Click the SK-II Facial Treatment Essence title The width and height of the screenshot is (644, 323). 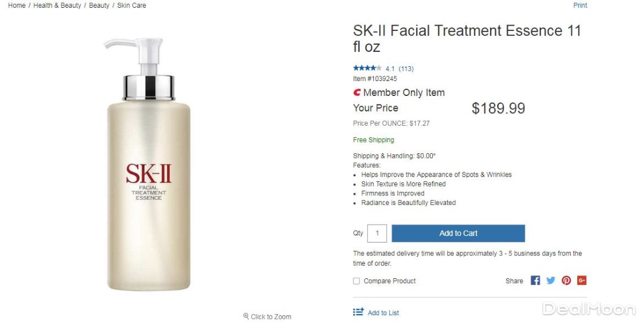467,38
